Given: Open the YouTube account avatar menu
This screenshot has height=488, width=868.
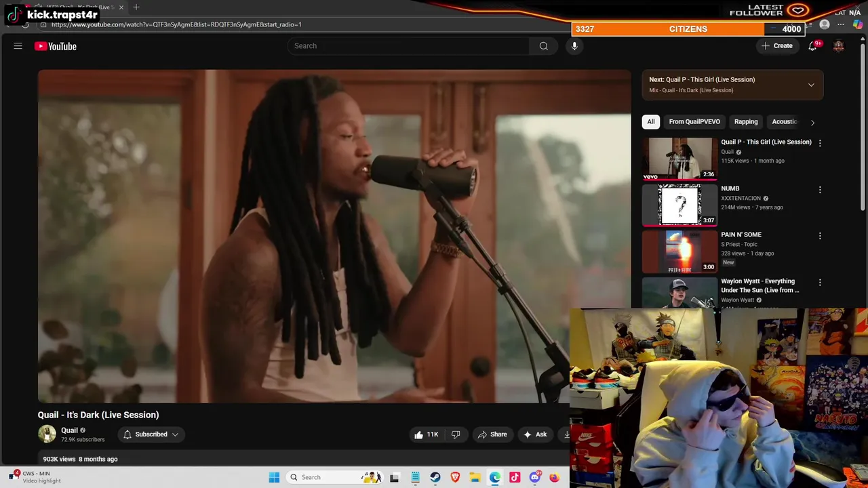Looking at the screenshot, I should 839,46.
